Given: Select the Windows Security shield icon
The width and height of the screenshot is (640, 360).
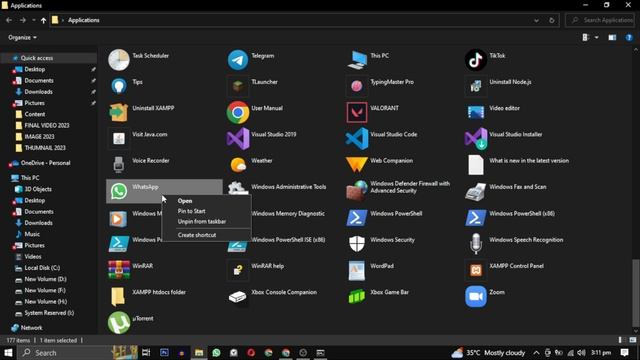Looking at the screenshot, I should [x=357, y=244].
